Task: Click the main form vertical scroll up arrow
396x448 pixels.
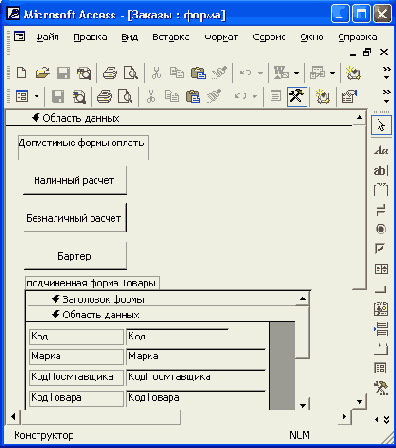Action: 359,117
